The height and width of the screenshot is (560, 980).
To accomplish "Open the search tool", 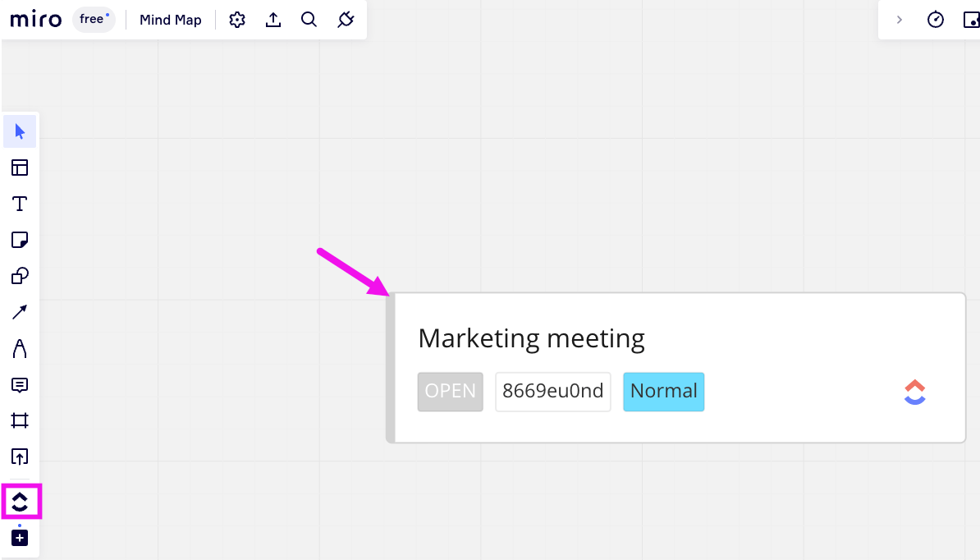I will [x=309, y=19].
